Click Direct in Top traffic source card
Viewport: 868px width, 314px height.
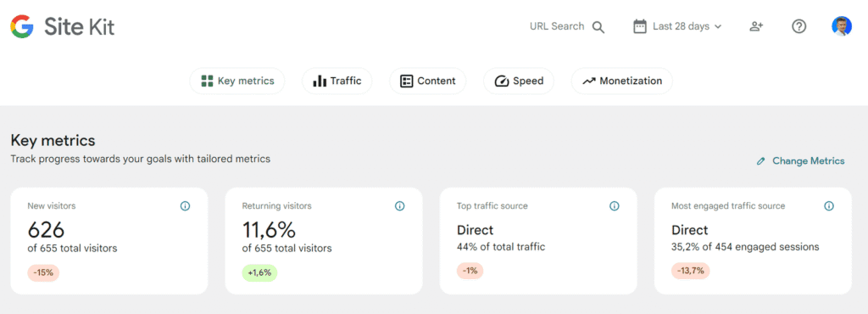475,230
